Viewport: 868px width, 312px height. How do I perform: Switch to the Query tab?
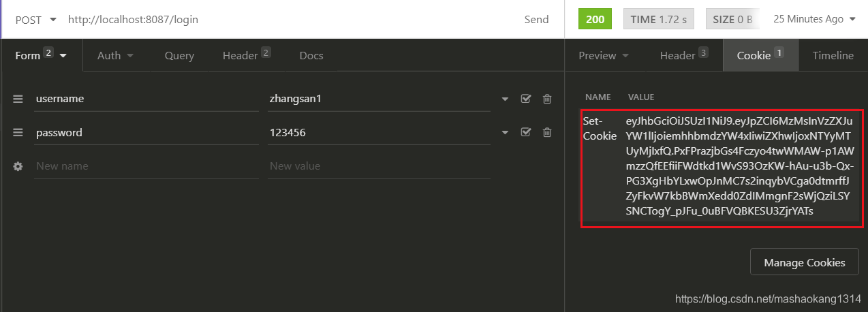click(179, 56)
